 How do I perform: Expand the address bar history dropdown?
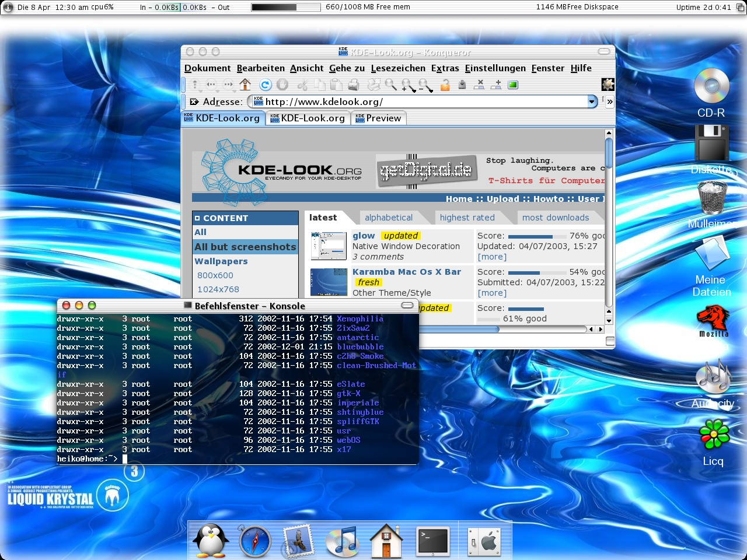tap(592, 101)
